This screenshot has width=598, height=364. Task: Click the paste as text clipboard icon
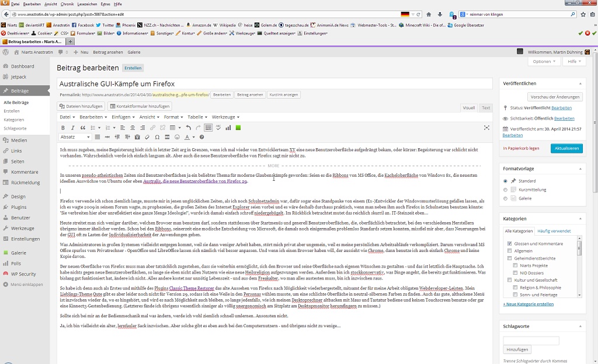(x=137, y=137)
